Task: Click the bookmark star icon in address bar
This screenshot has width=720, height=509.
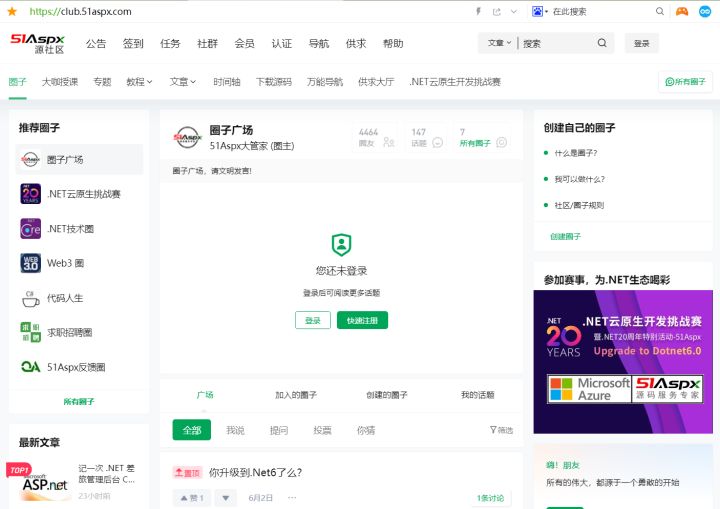Action: tap(12, 11)
